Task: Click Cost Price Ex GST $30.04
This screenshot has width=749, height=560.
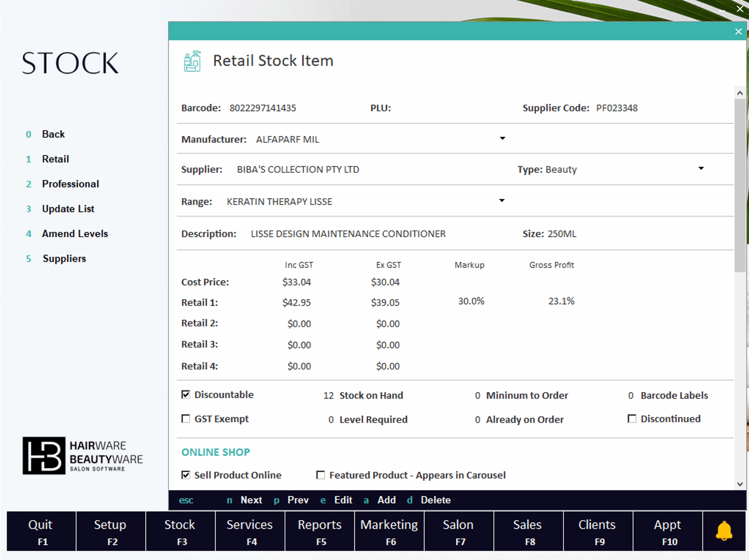Action: (x=385, y=282)
